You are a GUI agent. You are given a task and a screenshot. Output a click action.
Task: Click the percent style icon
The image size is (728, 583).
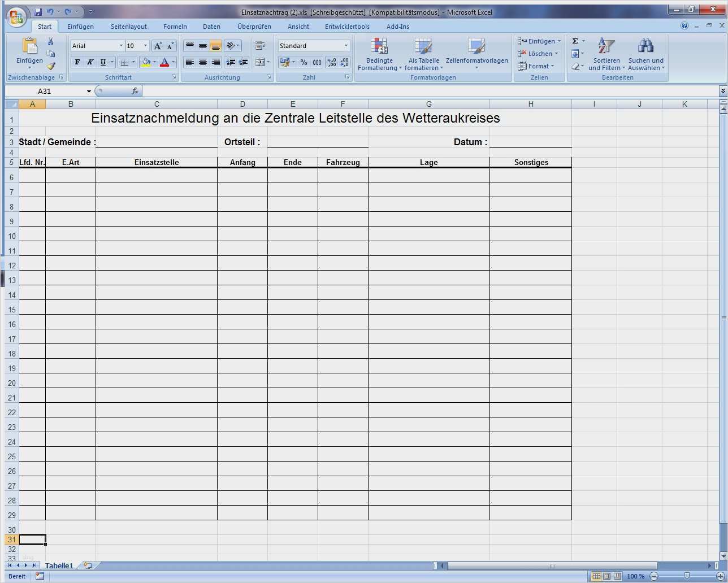click(304, 62)
